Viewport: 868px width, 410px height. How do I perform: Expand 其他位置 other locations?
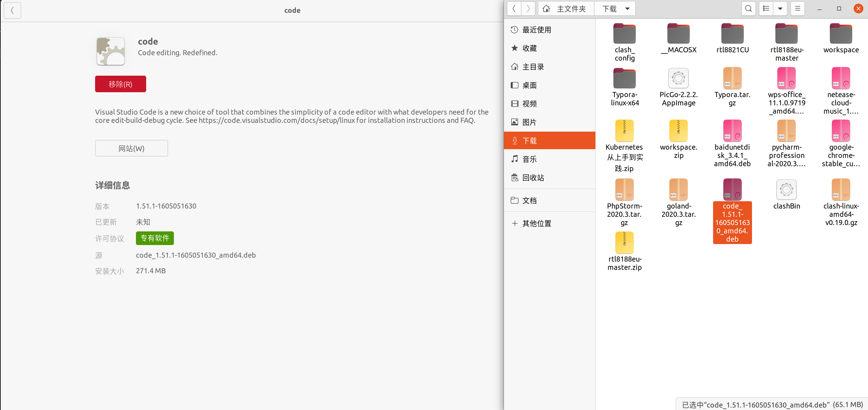537,223
